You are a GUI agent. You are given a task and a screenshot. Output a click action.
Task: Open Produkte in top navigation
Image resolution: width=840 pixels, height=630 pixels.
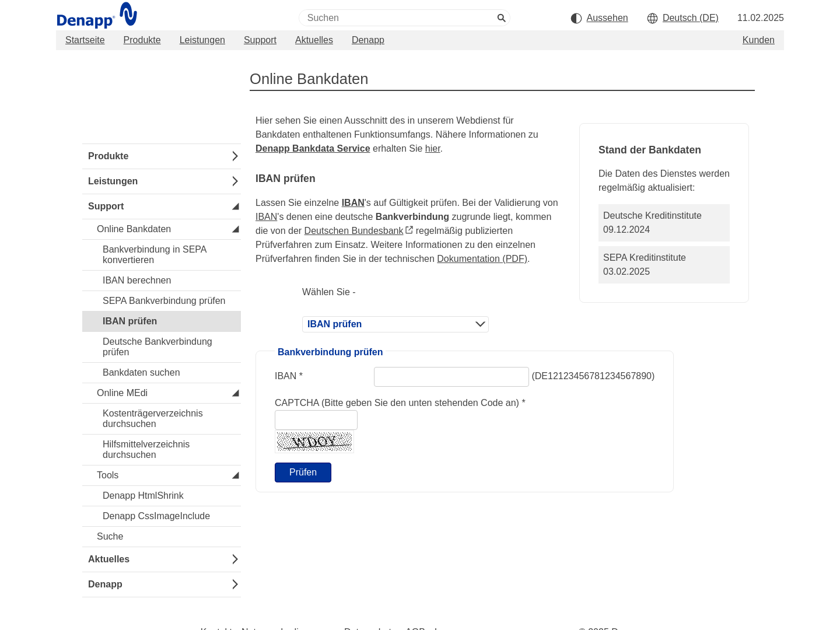tap(142, 40)
